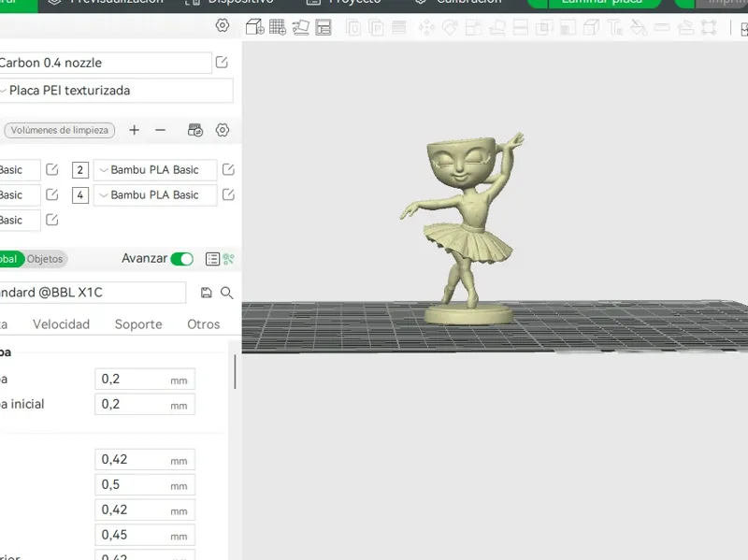Edit the third left-column Basic filament preset
This screenshot has width=748, height=560.
click(52, 220)
